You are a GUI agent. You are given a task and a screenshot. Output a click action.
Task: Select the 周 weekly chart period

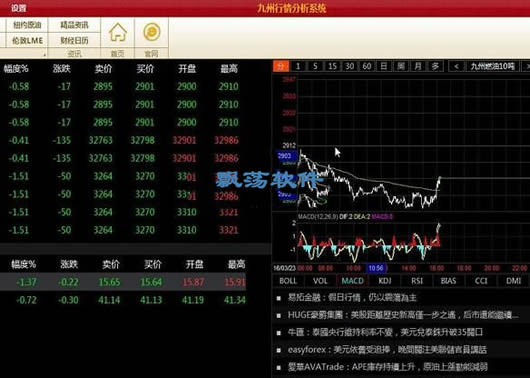tap(401, 66)
